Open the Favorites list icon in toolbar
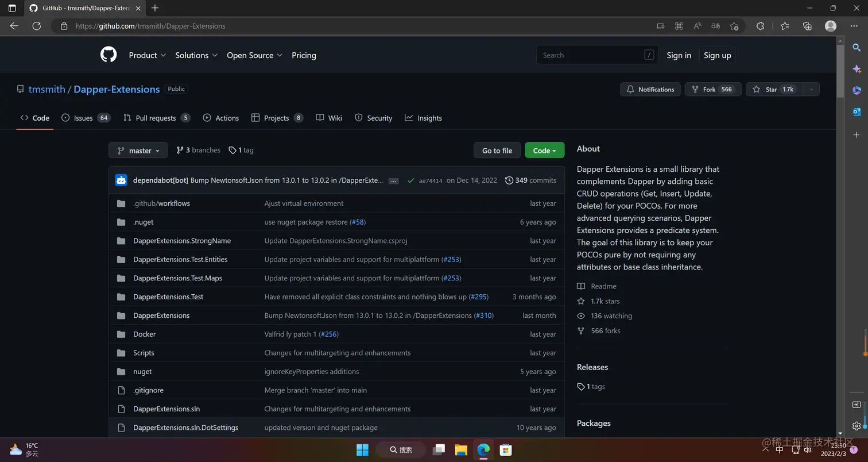Viewport: 868px width, 462px height. (785, 26)
